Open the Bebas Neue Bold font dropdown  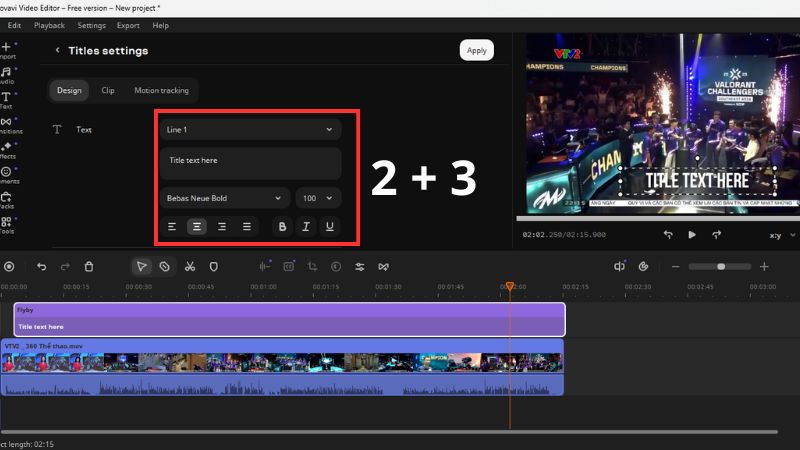pyautogui.click(x=225, y=198)
